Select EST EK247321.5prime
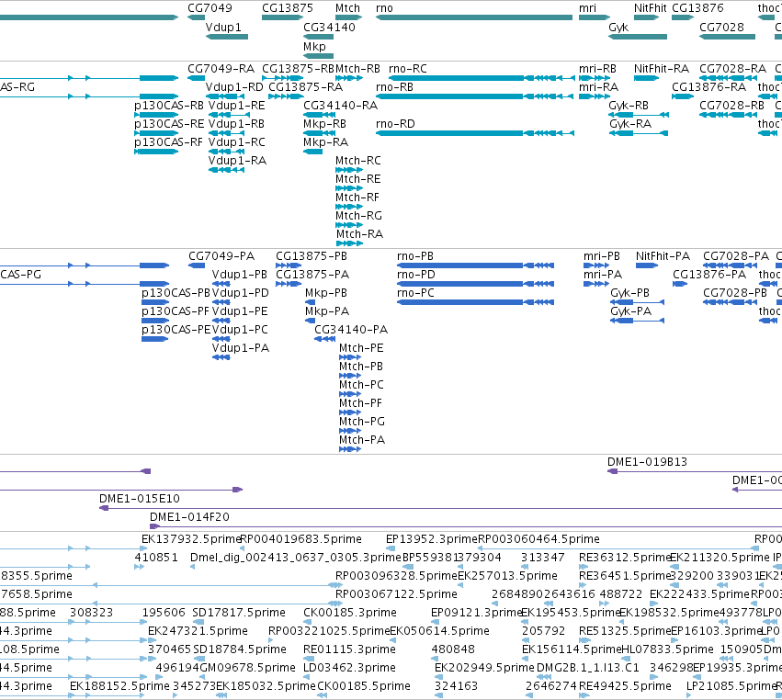Screen dimensions: 782x700 tap(198, 631)
